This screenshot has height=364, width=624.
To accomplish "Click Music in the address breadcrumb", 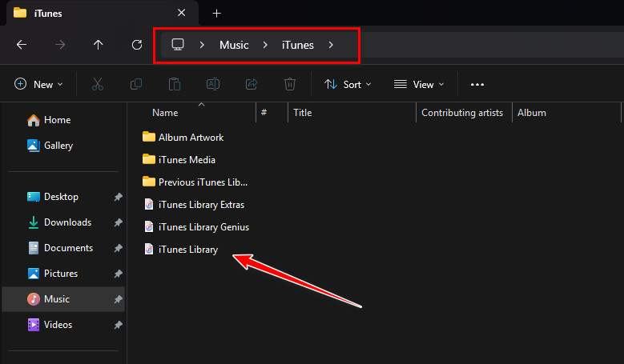I will [234, 45].
